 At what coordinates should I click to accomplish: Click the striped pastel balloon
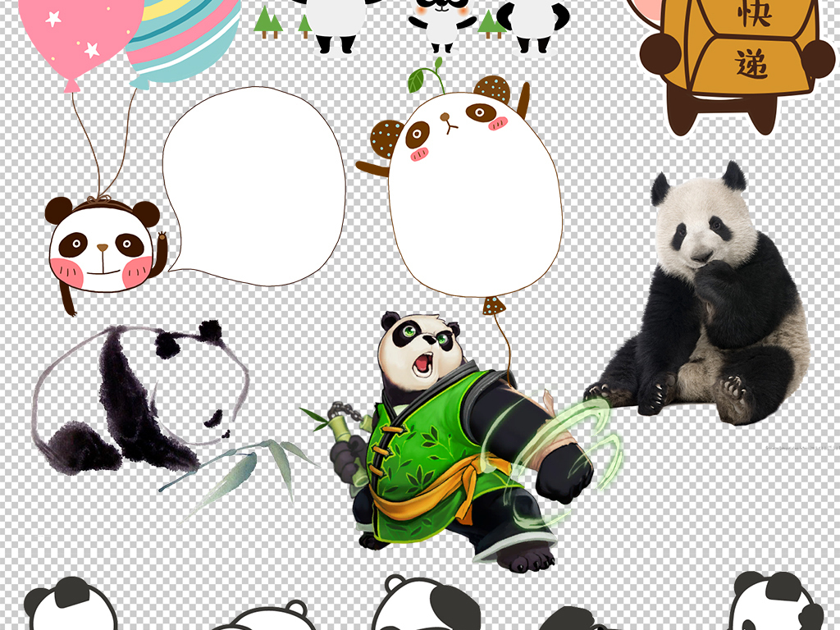click(182, 43)
